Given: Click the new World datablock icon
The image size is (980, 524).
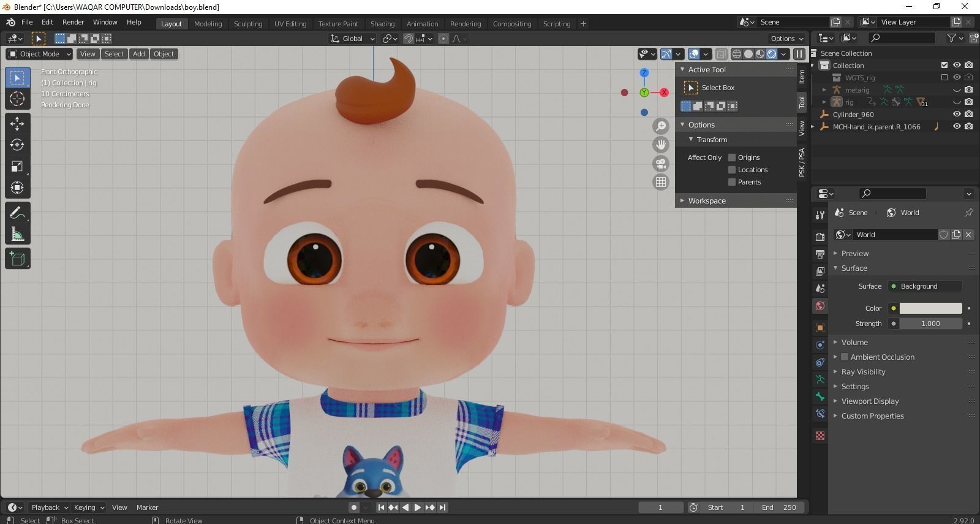Looking at the screenshot, I should coord(956,235).
